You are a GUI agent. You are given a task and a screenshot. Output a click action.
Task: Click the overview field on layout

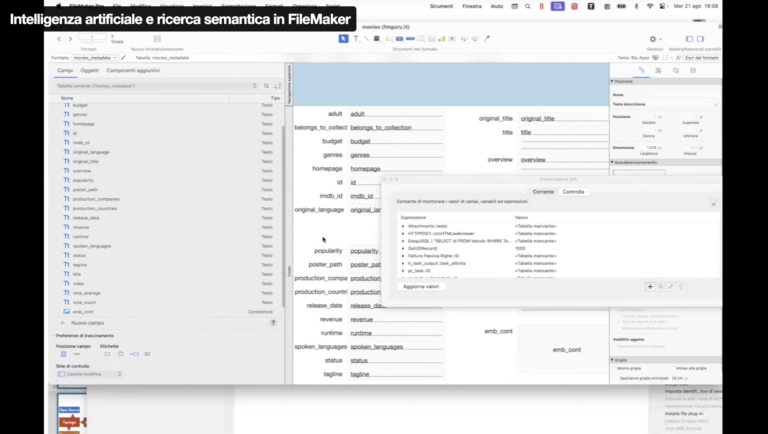pos(563,160)
